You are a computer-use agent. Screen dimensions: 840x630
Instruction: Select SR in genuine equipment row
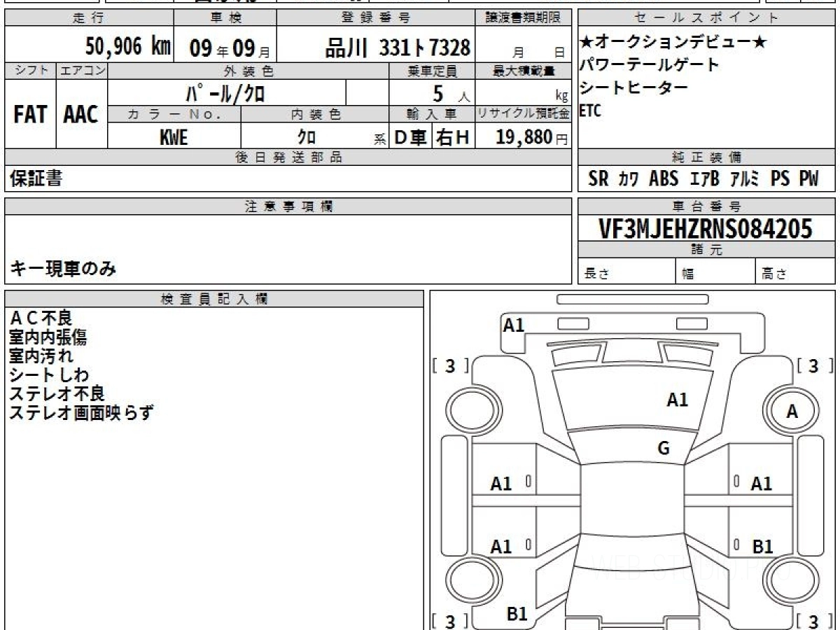(x=598, y=178)
